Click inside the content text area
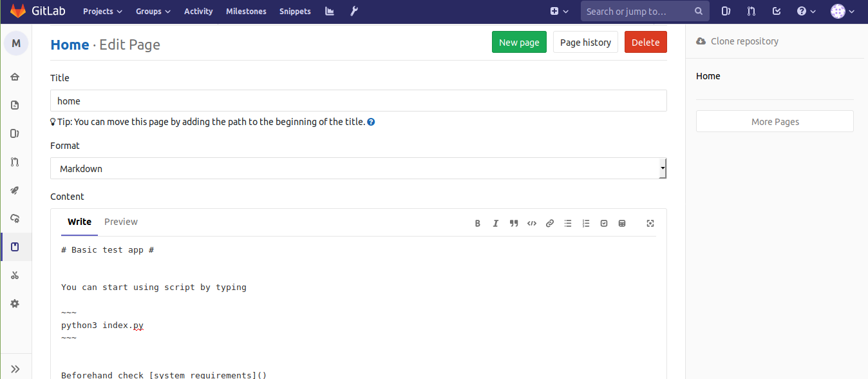The width and height of the screenshot is (868, 379). coord(358,307)
